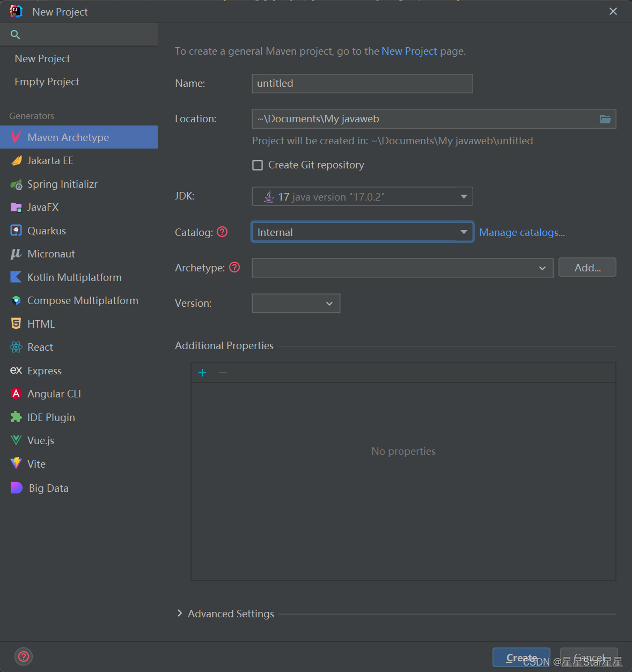632x672 pixels.
Task: Click the Angular CLI red icon
Action: [16, 394]
